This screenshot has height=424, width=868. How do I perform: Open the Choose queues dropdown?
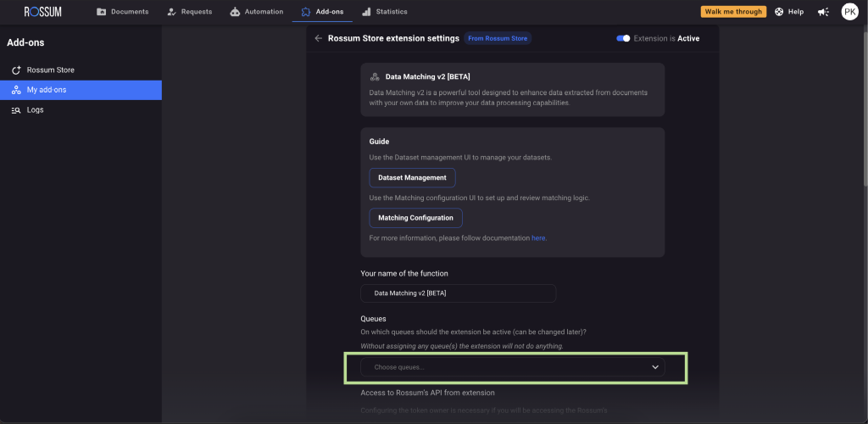pyautogui.click(x=513, y=367)
